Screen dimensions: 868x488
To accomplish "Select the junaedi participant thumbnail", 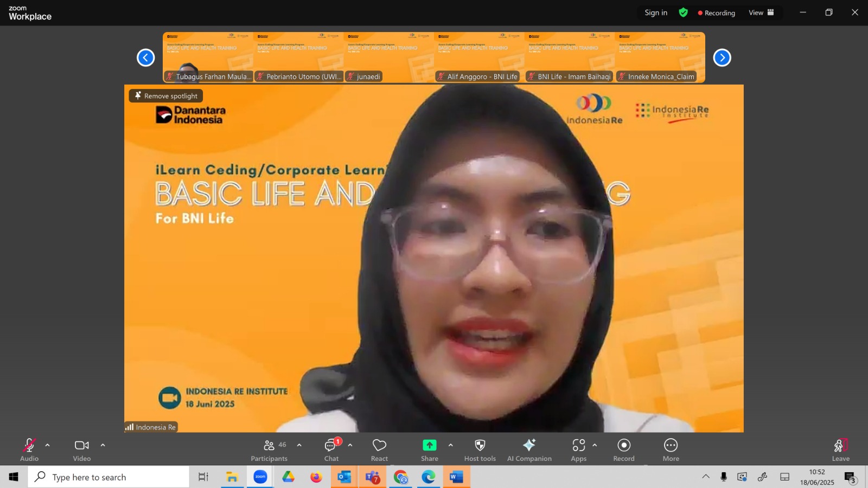I will (x=388, y=57).
